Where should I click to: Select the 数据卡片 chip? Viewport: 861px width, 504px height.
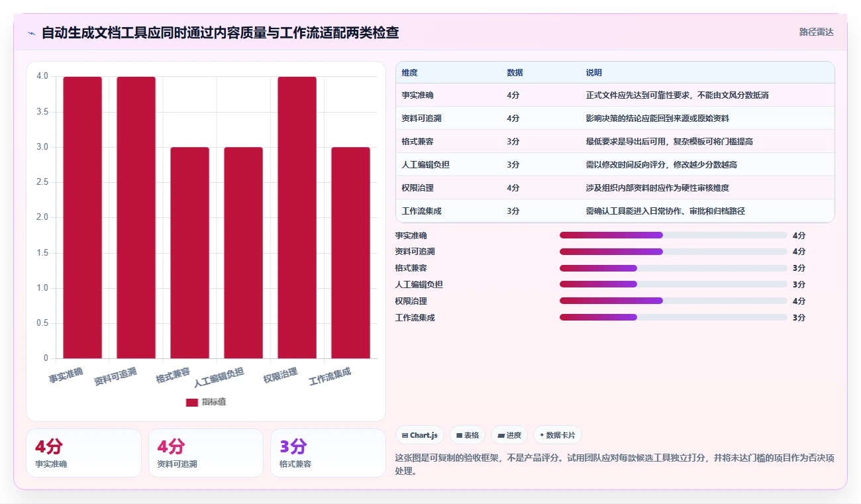(558, 435)
